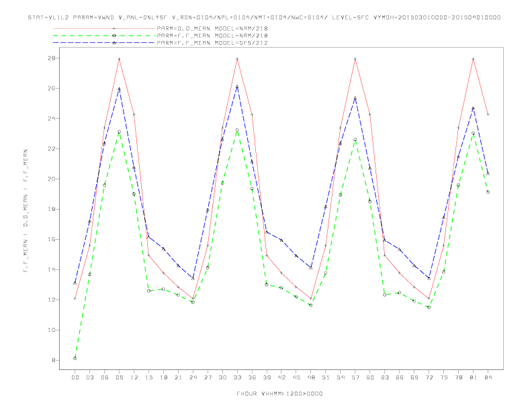Screen dimensions: 532x411
Task: Click y-axis tick label 16
Action: tap(52, 239)
